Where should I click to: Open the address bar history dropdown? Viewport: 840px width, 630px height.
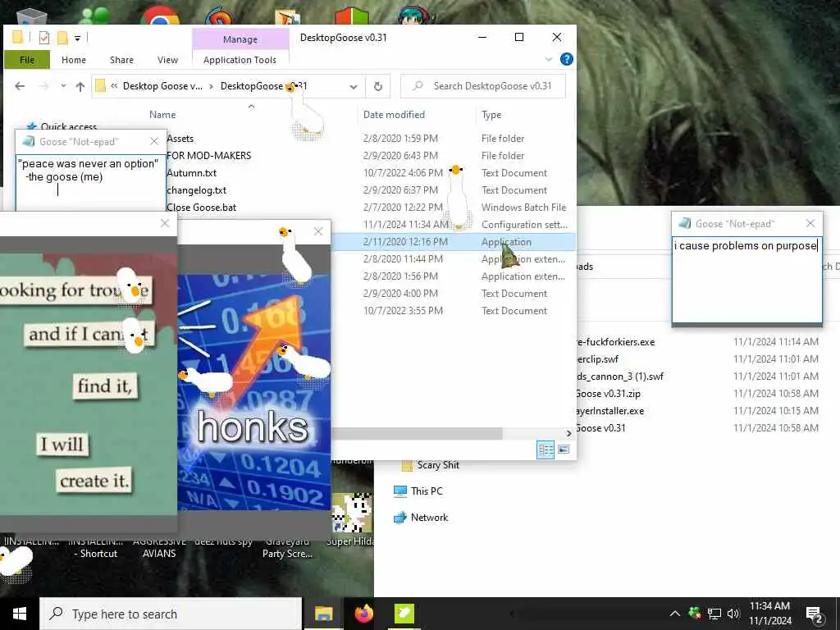[353, 86]
